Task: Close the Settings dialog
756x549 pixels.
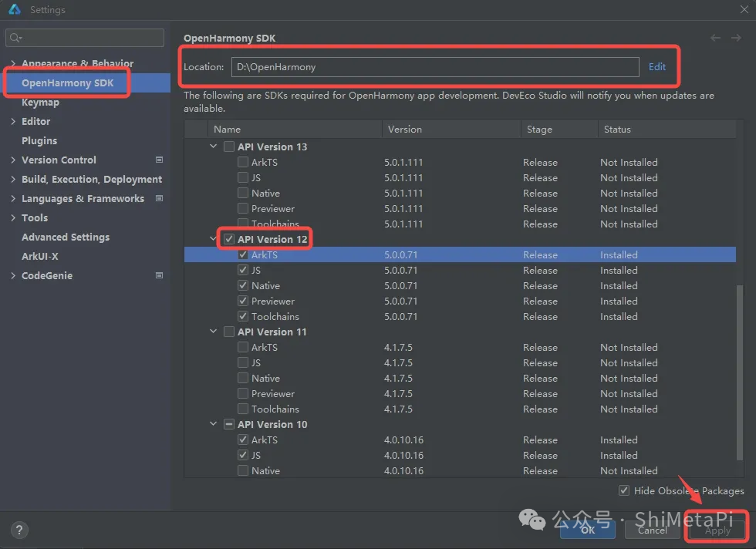Action: point(744,9)
